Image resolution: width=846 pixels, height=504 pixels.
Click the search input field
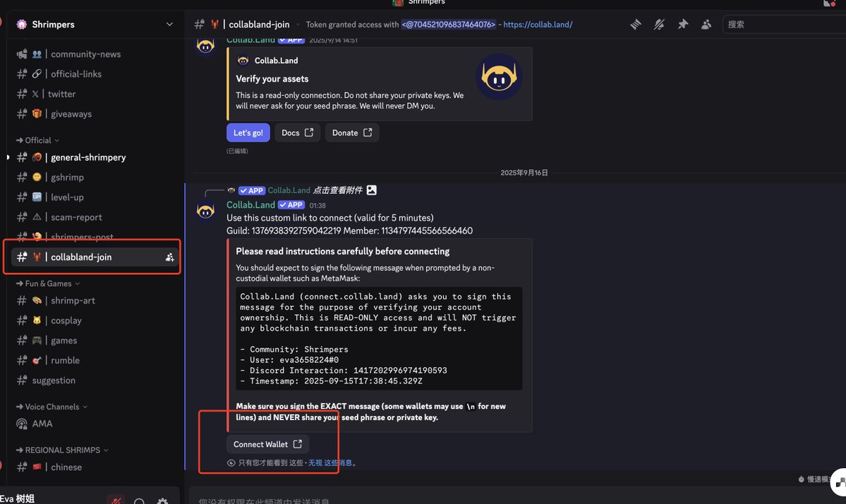tap(782, 24)
